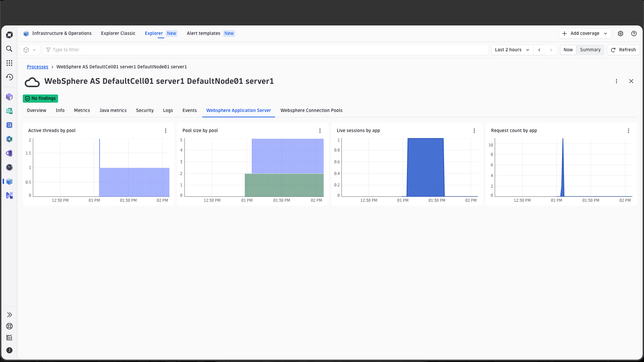Image resolution: width=644 pixels, height=362 pixels.
Task: Click the user avatar J icon
Action: click(9, 350)
